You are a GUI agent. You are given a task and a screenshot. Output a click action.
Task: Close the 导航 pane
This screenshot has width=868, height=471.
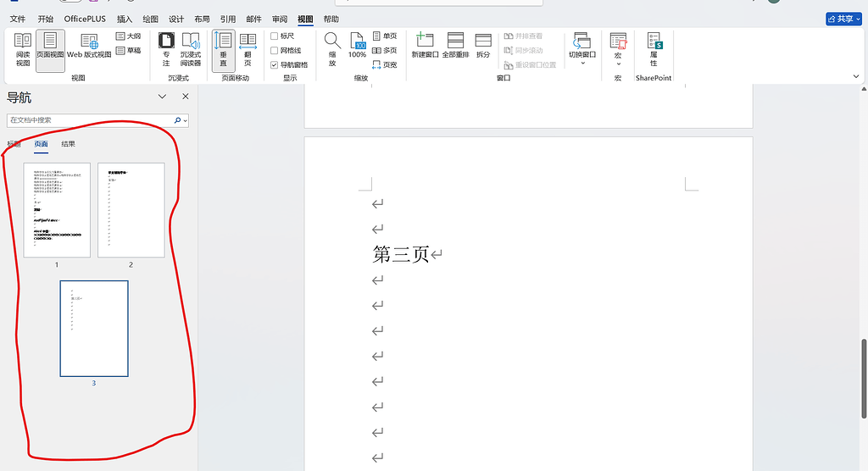[186, 97]
